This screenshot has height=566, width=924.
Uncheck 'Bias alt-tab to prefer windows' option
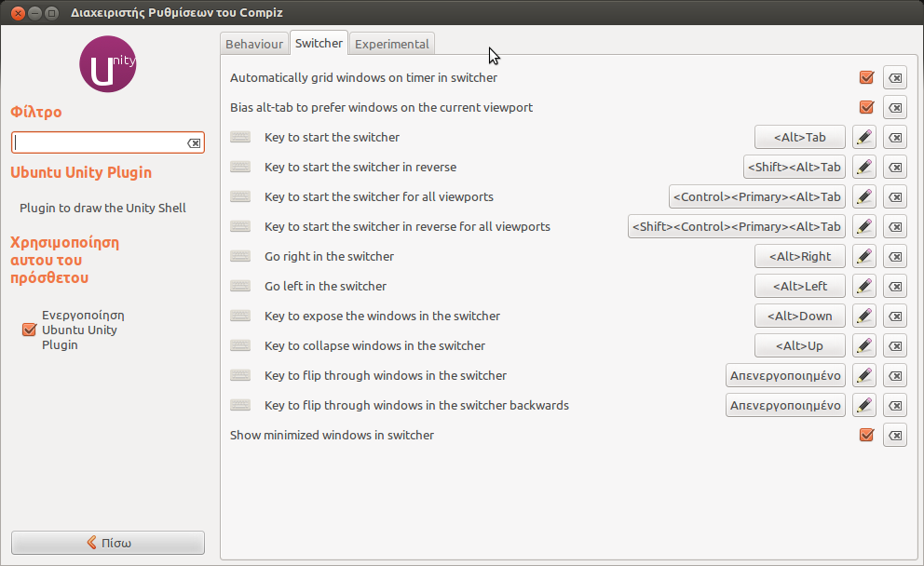[866, 108]
